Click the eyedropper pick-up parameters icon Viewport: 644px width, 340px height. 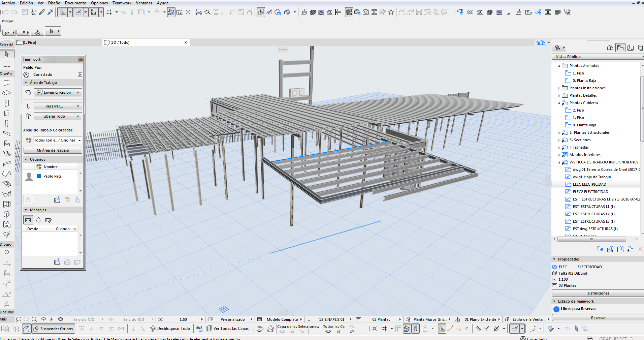(42, 12)
